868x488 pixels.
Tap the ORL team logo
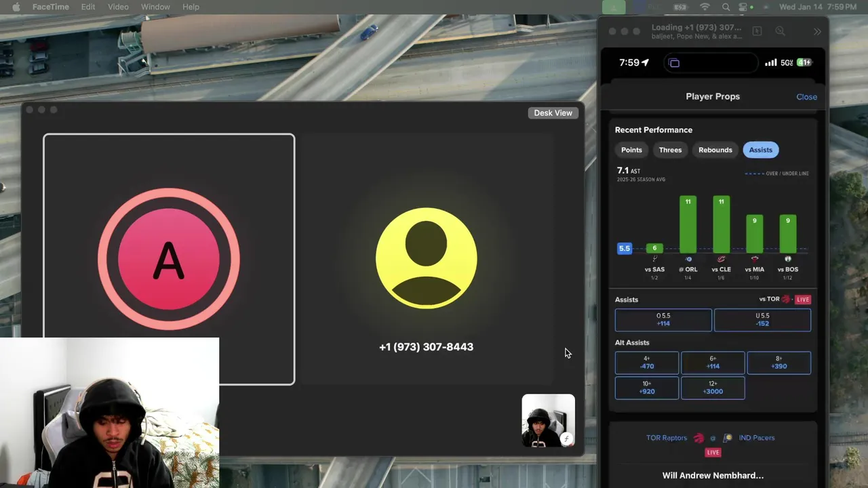tap(688, 259)
